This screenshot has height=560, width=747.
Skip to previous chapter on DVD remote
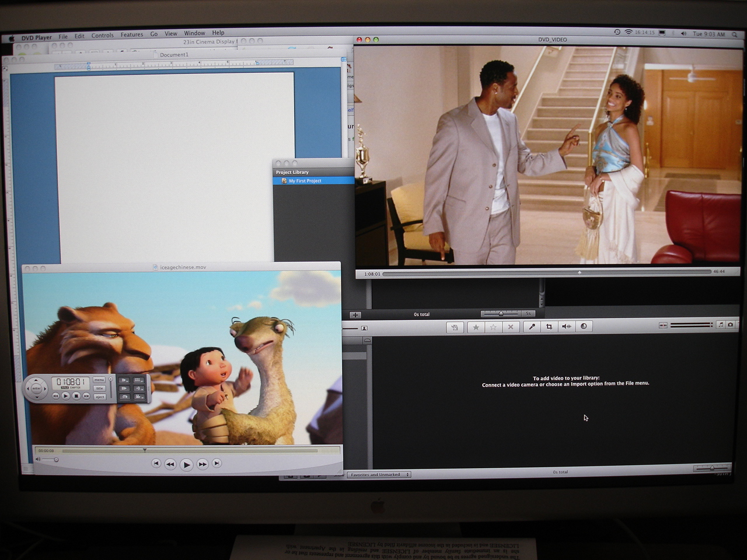coord(56,396)
